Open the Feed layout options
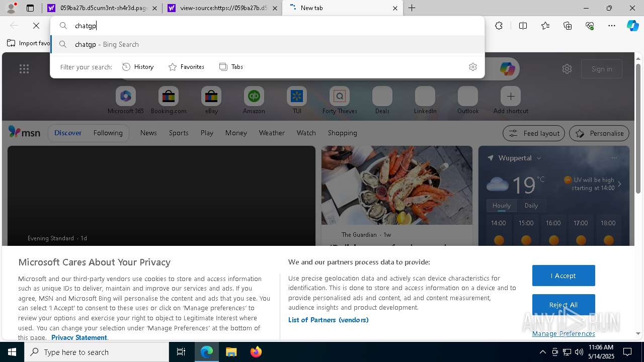Image resolution: width=644 pixels, height=362 pixels. [534, 133]
